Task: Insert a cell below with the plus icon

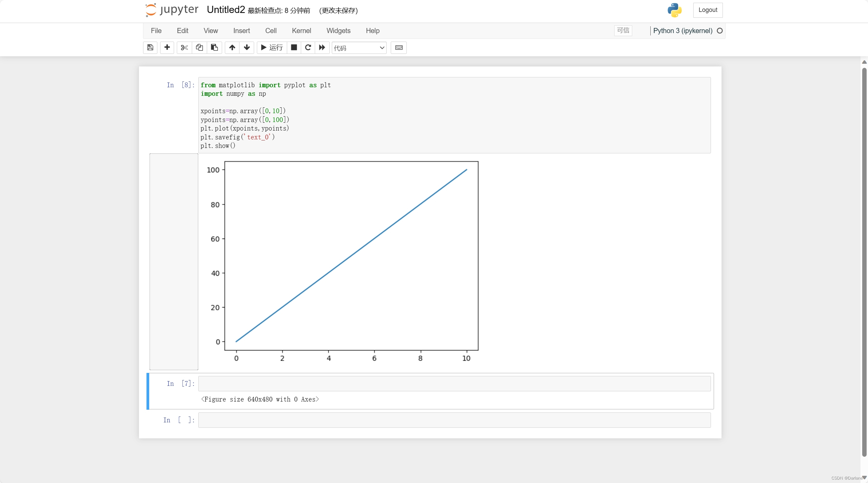Action: point(167,47)
